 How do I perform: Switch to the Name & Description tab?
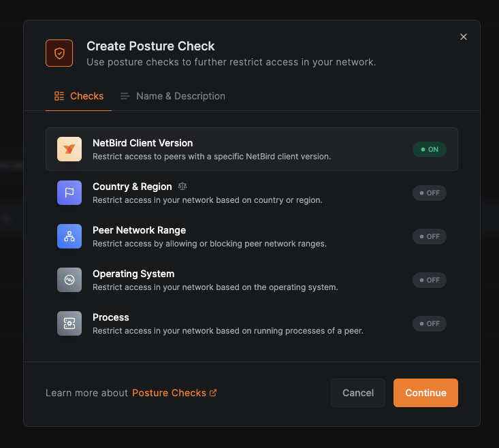173,96
